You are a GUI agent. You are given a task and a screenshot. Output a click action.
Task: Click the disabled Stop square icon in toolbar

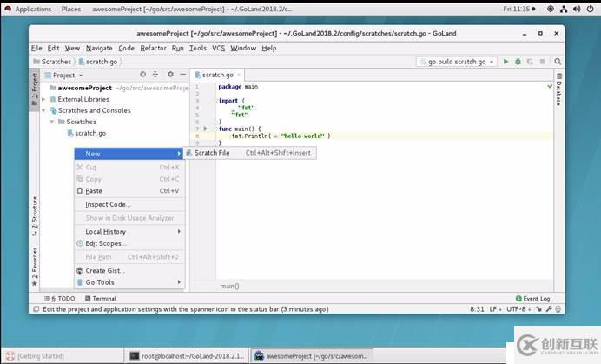[x=542, y=62]
